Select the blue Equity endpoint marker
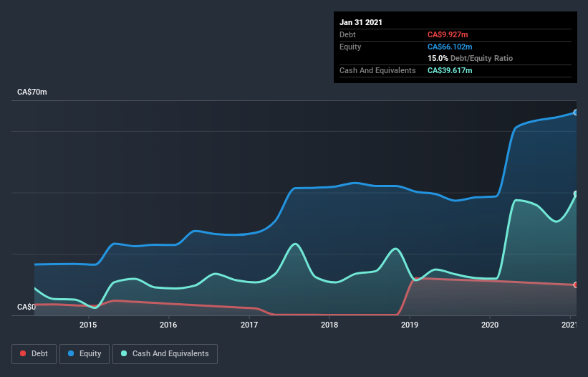588x377 pixels. click(576, 113)
